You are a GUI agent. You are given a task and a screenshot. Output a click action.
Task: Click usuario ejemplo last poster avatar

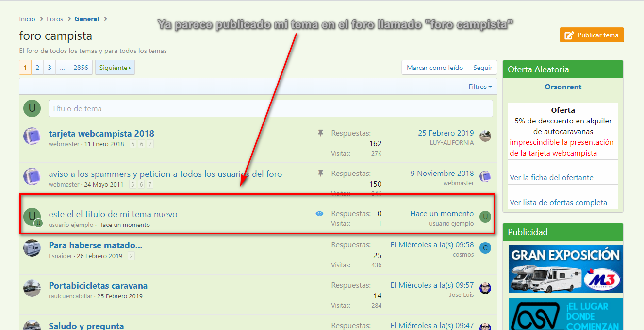[x=485, y=217]
